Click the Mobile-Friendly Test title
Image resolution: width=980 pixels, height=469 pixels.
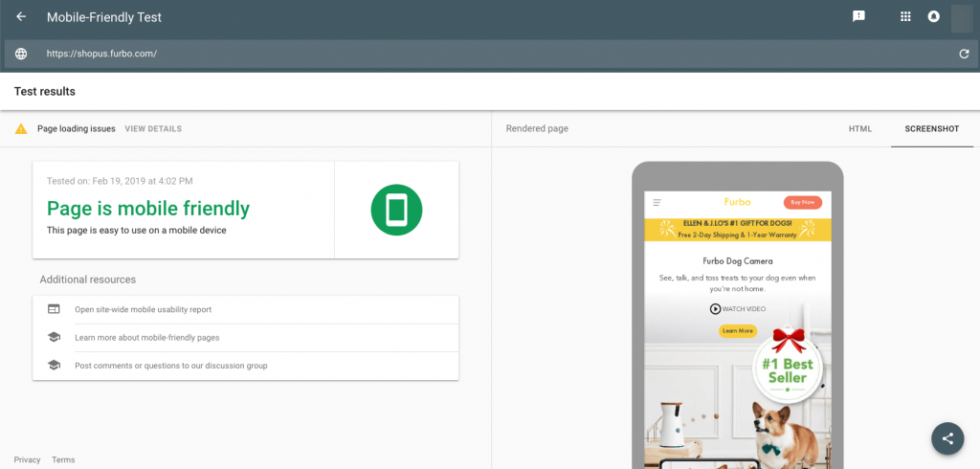click(104, 17)
